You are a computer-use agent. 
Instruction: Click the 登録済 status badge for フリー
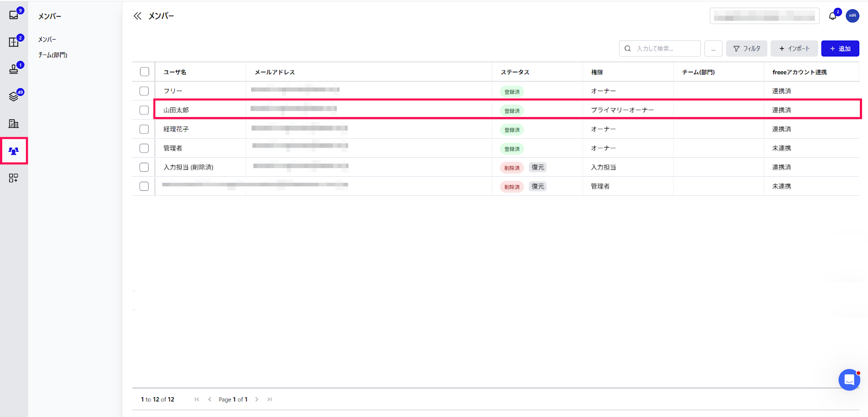512,92
